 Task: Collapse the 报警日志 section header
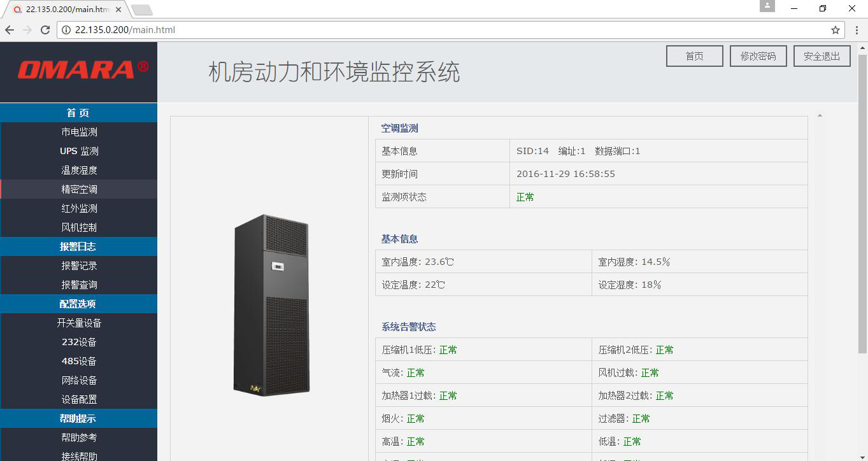click(78, 246)
